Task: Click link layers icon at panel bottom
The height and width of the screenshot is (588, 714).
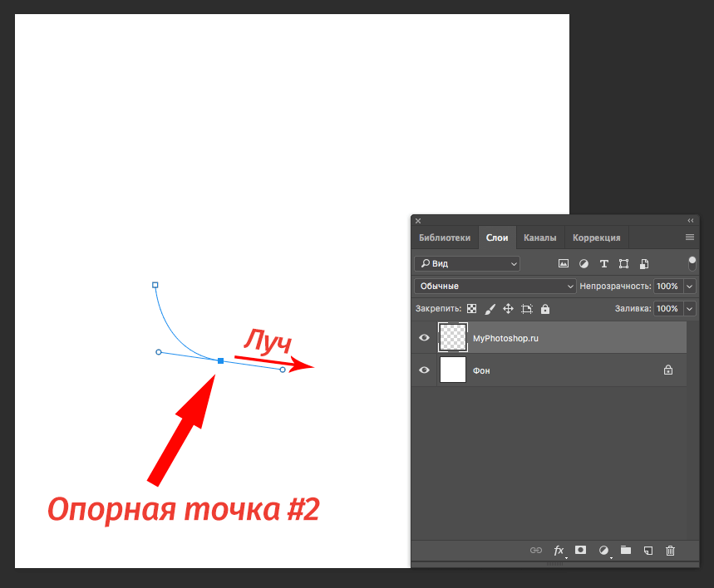Action: (x=536, y=551)
